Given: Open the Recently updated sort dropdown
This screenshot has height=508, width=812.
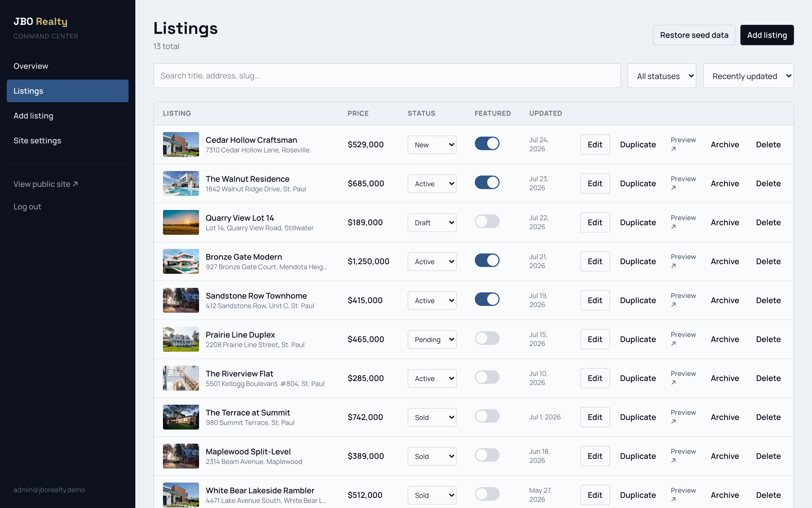Looking at the screenshot, I should tap(748, 76).
